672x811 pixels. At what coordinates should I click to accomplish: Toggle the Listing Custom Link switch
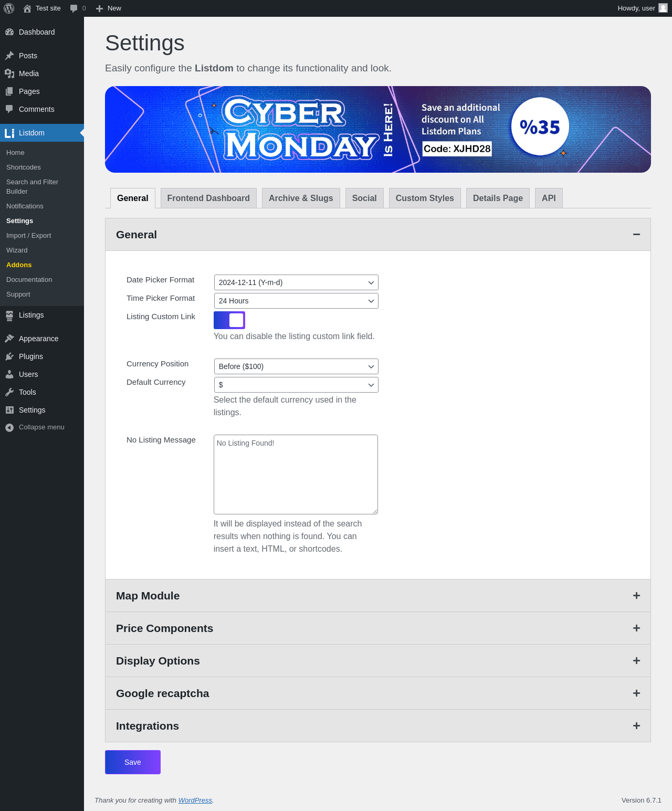[229, 320]
